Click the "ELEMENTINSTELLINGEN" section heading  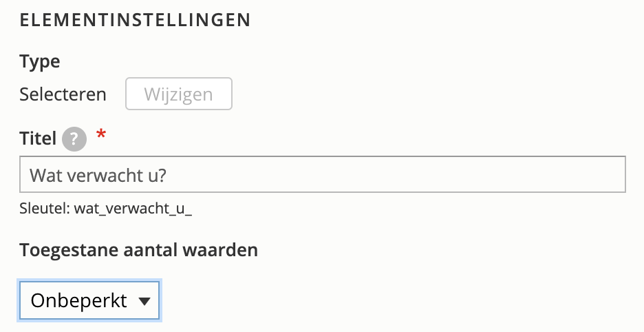point(135,20)
